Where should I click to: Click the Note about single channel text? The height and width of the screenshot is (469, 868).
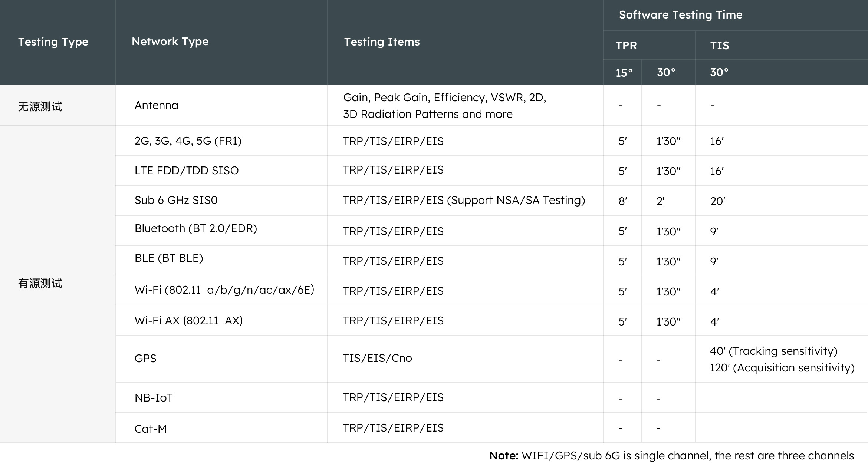click(671, 456)
